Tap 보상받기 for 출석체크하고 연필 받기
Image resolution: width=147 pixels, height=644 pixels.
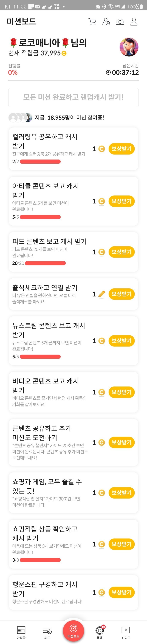pyautogui.click(x=121, y=294)
